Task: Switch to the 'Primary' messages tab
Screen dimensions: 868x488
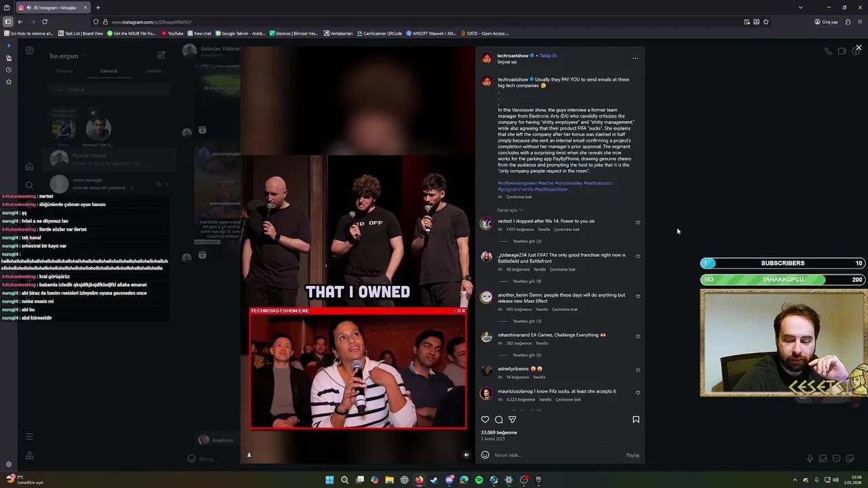Action: (x=64, y=71)
